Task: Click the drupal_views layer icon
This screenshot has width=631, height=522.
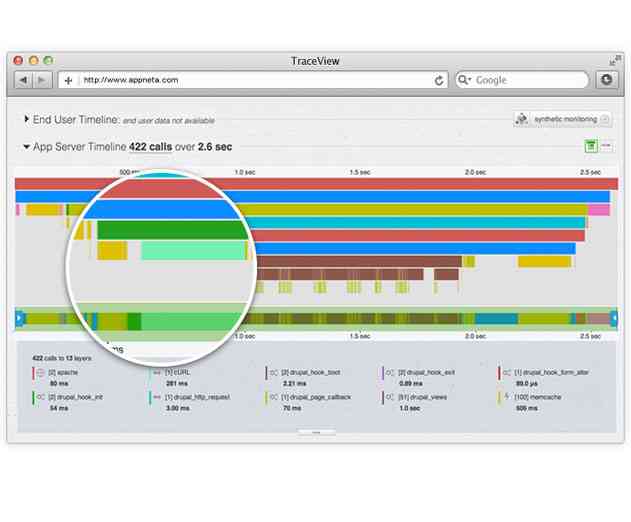Action: 390,397
